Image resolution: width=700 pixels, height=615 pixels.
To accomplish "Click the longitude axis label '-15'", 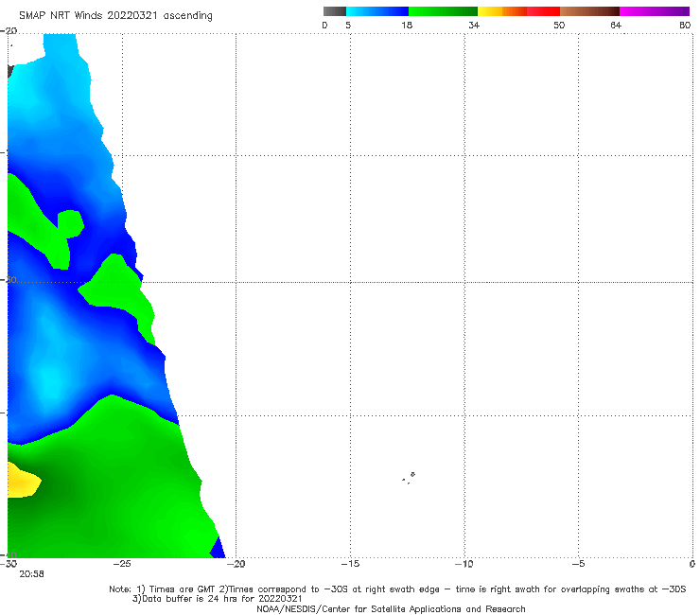I will coord(350,564).
